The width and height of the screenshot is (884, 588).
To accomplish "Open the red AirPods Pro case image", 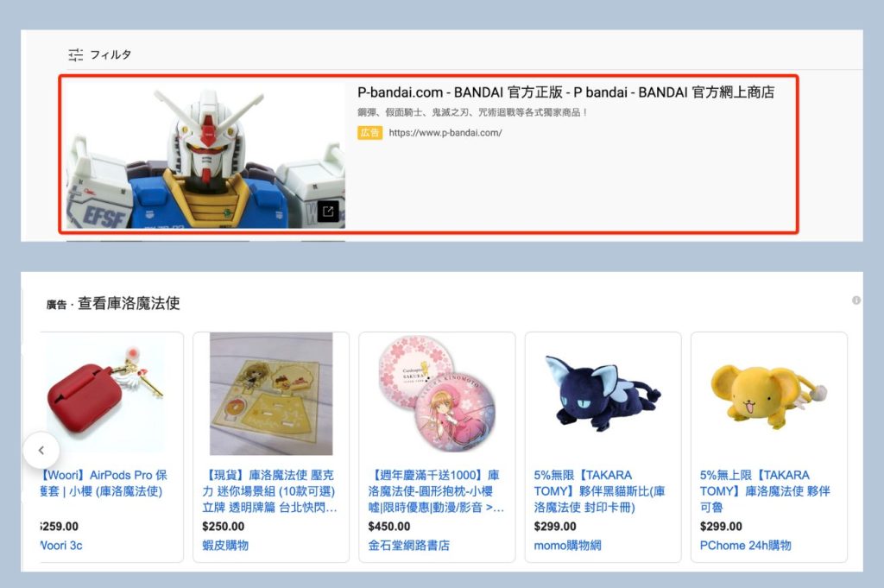I will click(x=105, y=395).
